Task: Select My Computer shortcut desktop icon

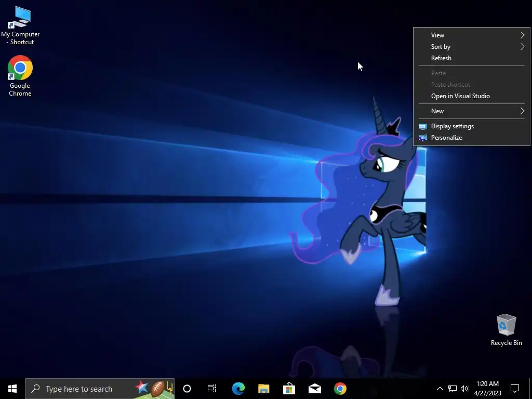Action: click(x=20, y=26)
